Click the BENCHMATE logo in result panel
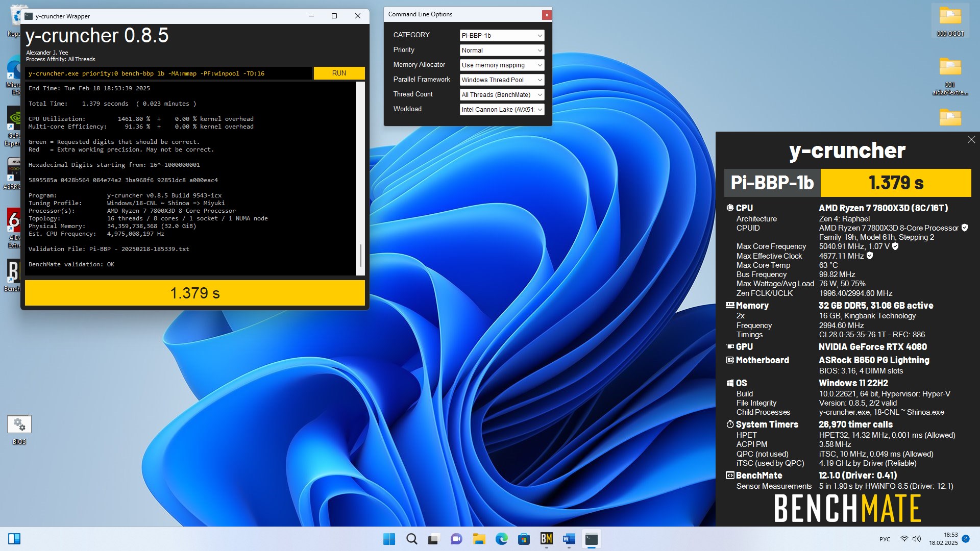980x551 pixels. 847,508
